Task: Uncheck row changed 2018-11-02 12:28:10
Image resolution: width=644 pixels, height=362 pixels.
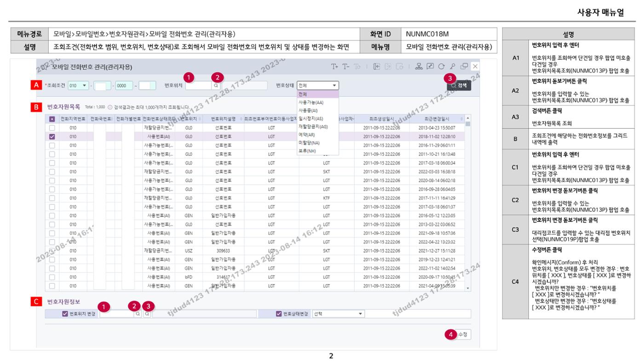Action: 52,136
